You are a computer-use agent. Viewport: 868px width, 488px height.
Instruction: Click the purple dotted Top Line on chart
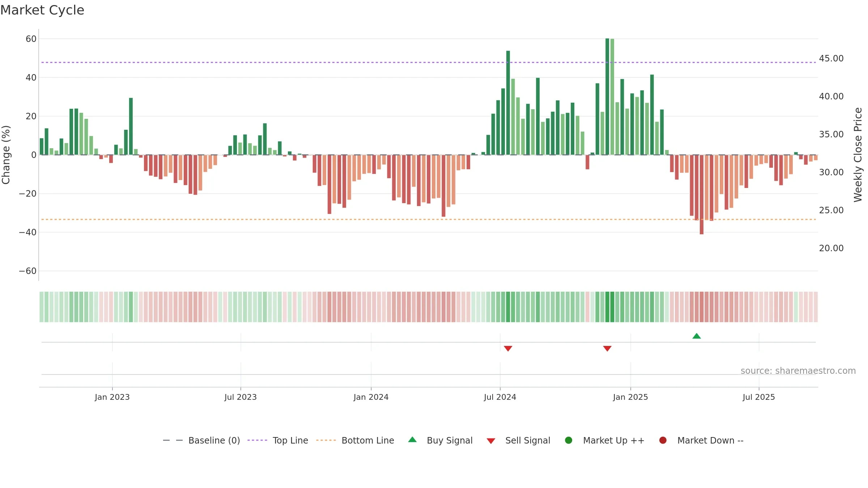(429, 63)
